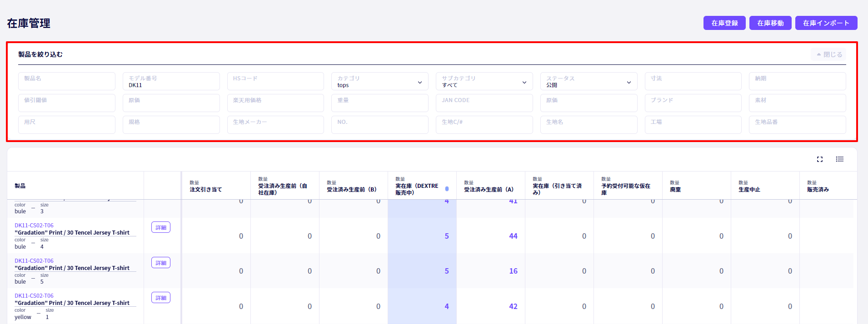This screenshot has width=868, height=324.
Task: Click the value 16 in 受注済み生産前（A）column
Action: (513, 271)
